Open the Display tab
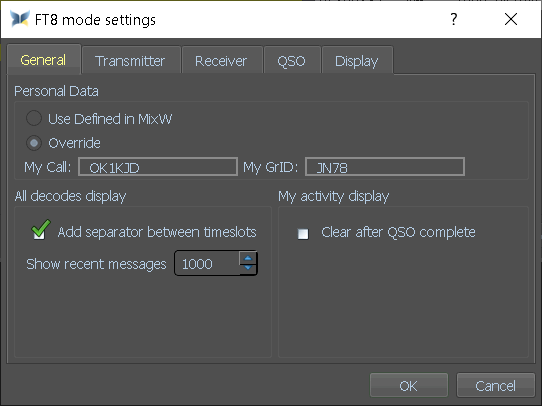 pos(357,60)
